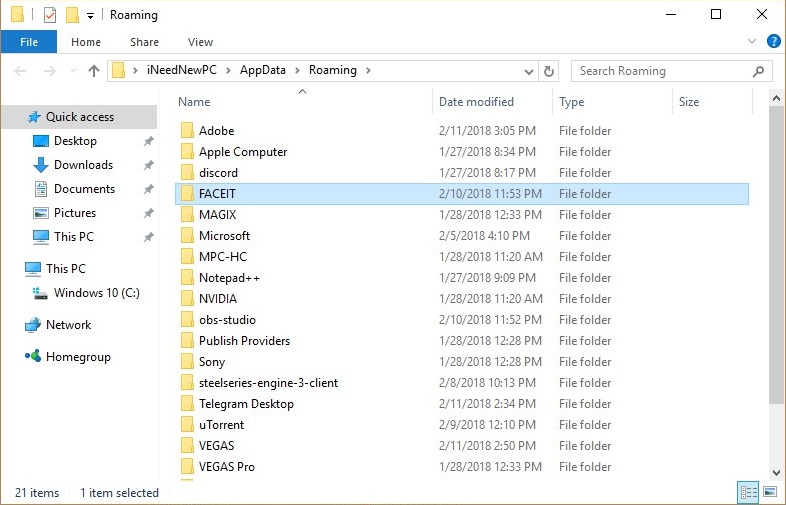Select the Sony folder name
This screenshot has height=505, width=786.
(212, 362)
